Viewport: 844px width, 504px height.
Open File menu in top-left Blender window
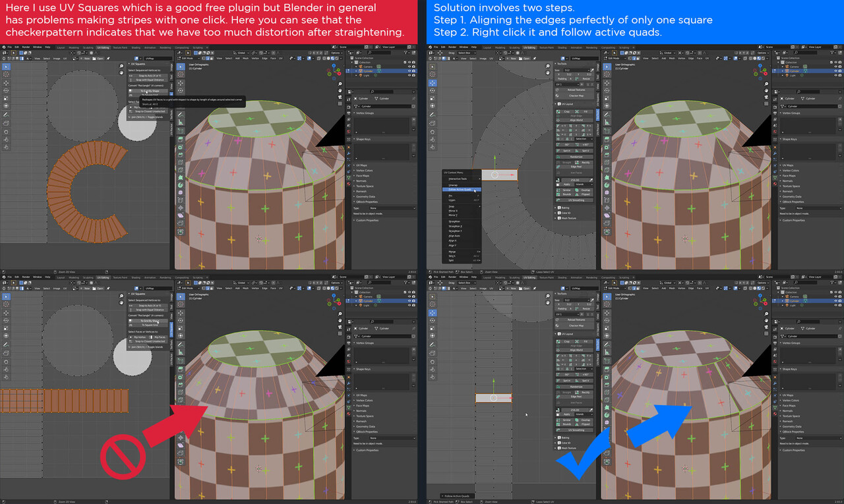9,47
